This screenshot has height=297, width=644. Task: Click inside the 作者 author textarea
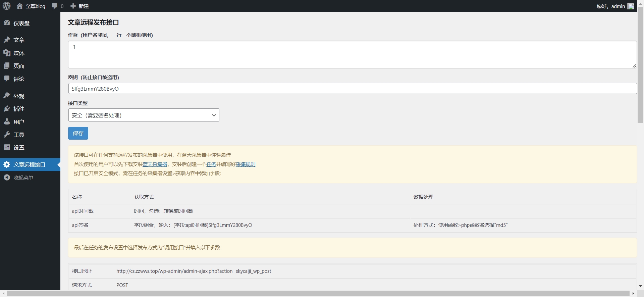[x=352, y=54]
